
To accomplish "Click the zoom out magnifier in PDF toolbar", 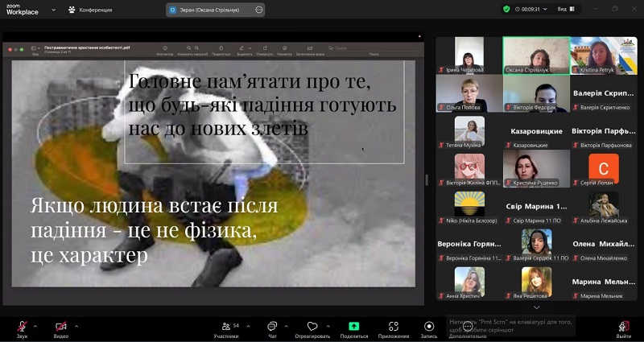I will pyautogui.click(x=189, y=48).
